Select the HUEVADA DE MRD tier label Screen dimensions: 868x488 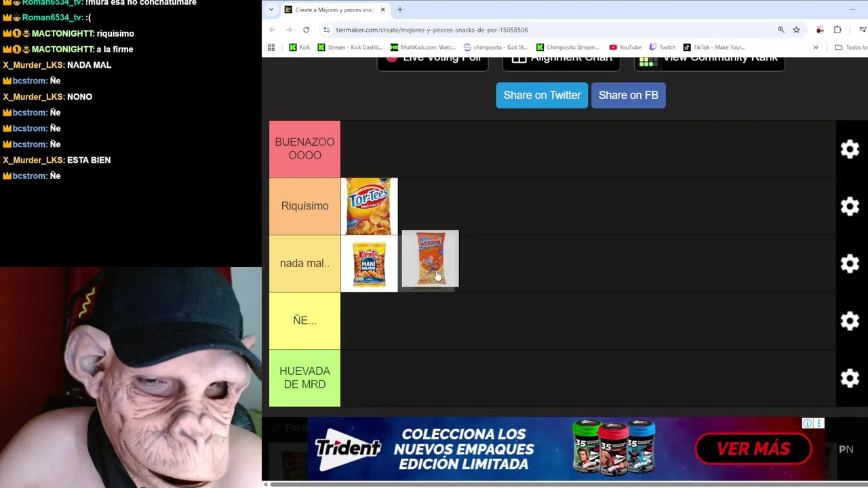304,378
